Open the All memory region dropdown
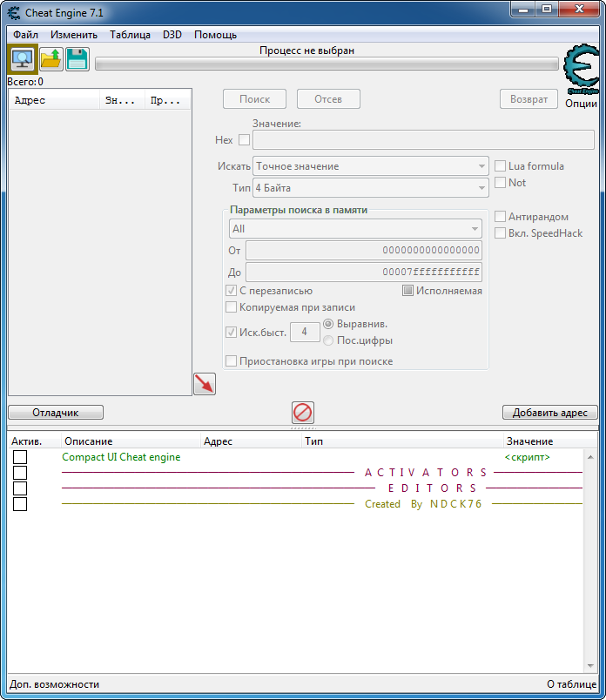Image resolution: width=606 pixels, height=700 pixels. coord(355,229)
